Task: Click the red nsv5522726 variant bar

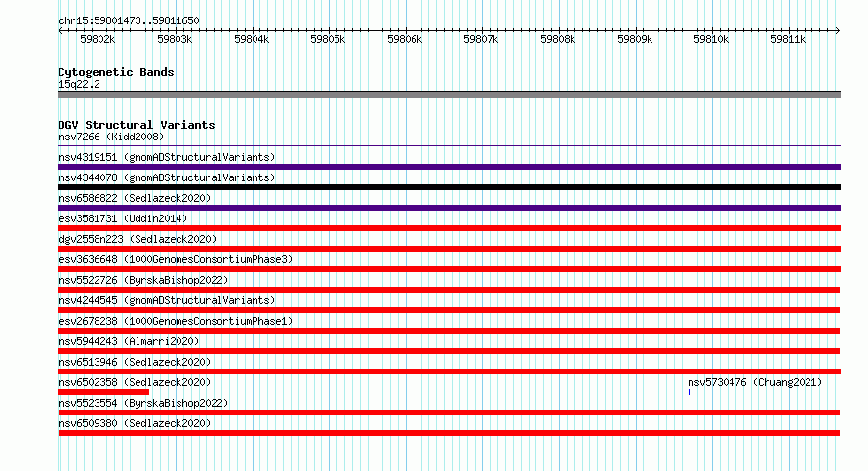Action: click(449, 290)
